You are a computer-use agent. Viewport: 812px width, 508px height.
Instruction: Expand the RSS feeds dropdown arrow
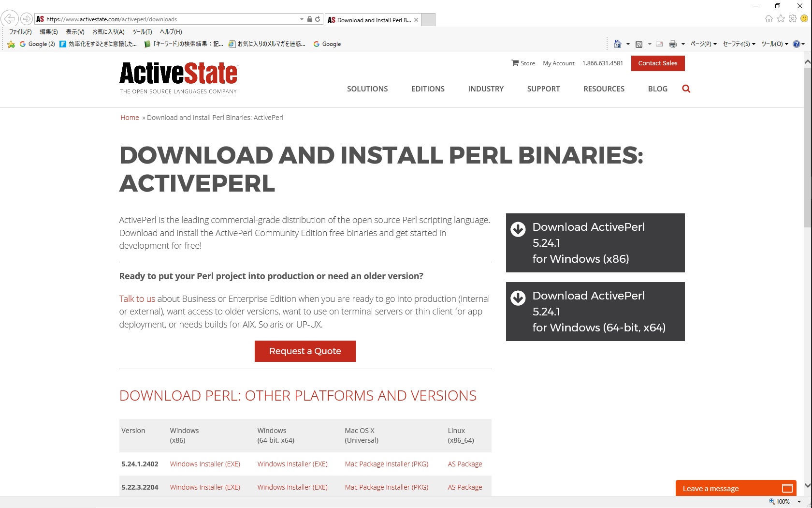click(x=650, y=44)
